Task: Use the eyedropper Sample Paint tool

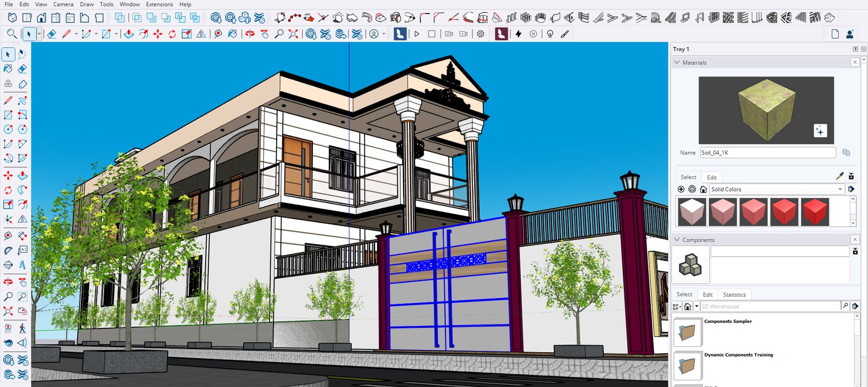Action: pyautogui.click(x=839, y=176)
